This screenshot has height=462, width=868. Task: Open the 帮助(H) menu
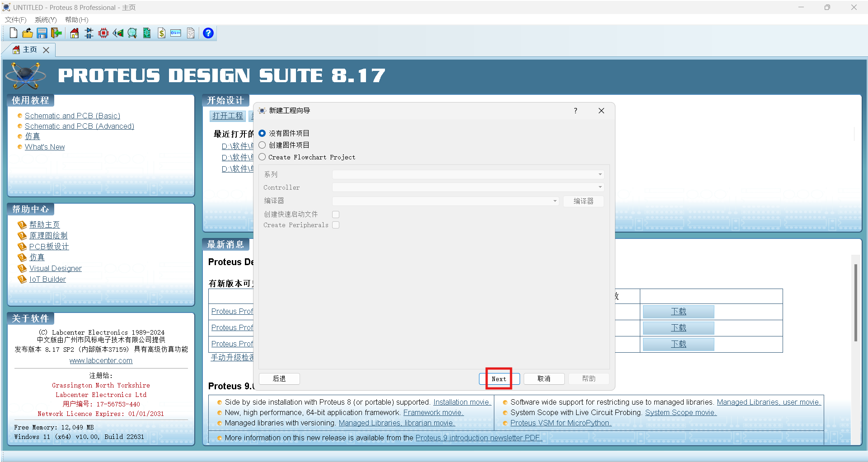coord(76,20)
